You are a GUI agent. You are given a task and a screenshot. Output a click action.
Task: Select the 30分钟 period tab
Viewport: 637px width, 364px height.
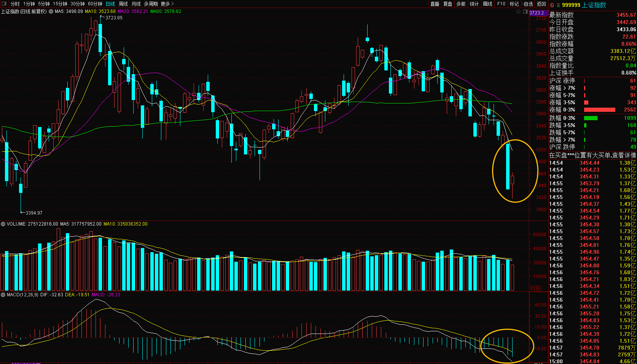tap(78, 4)
